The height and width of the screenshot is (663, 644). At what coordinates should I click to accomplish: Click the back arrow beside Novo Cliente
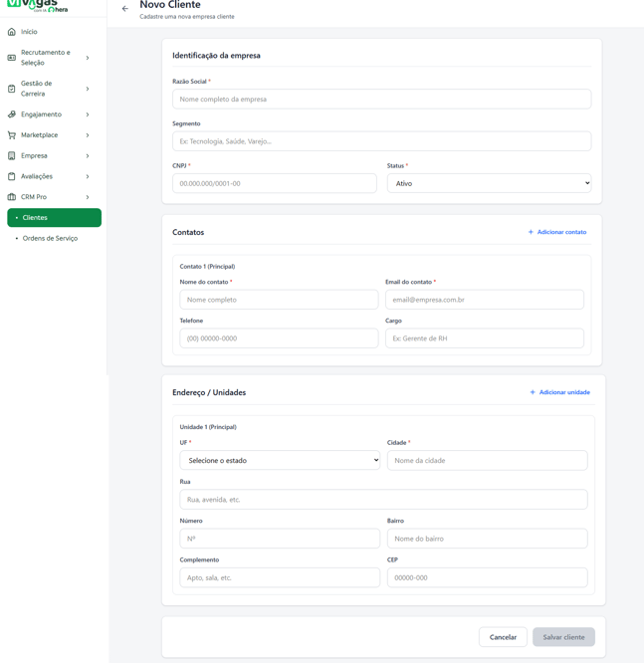(124, 9)
